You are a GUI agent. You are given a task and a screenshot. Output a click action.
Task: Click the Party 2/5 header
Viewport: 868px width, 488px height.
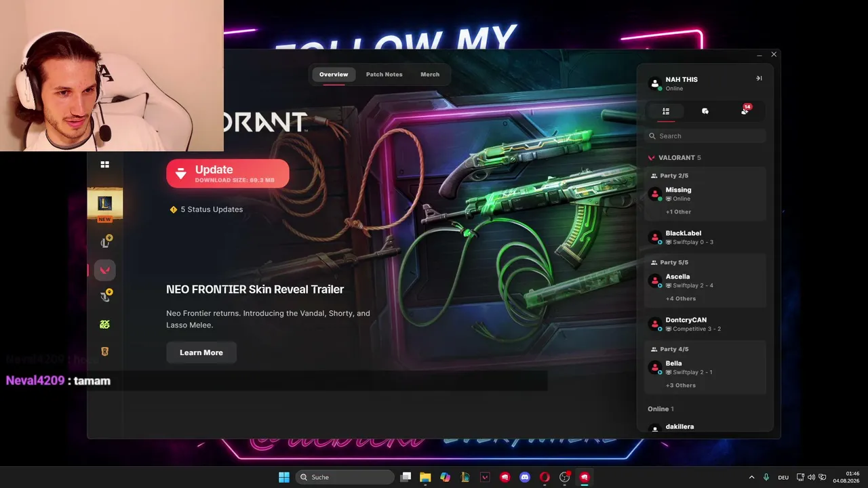point(669,176)
